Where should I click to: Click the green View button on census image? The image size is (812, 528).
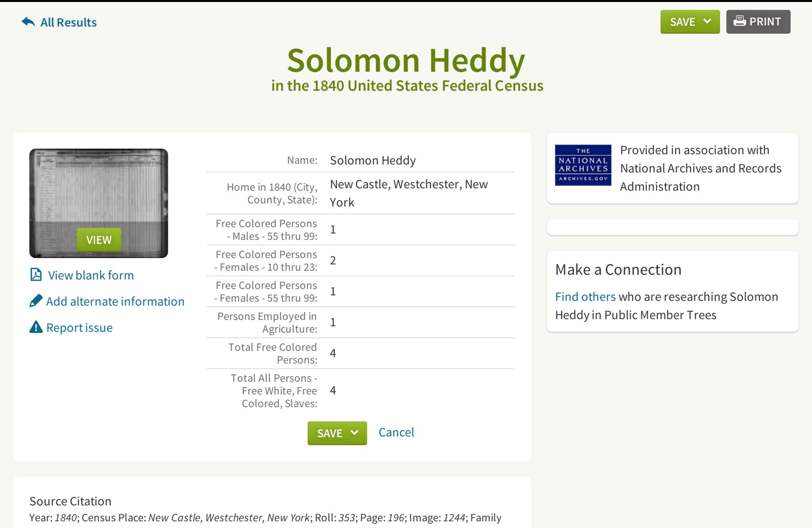[99, 240]
